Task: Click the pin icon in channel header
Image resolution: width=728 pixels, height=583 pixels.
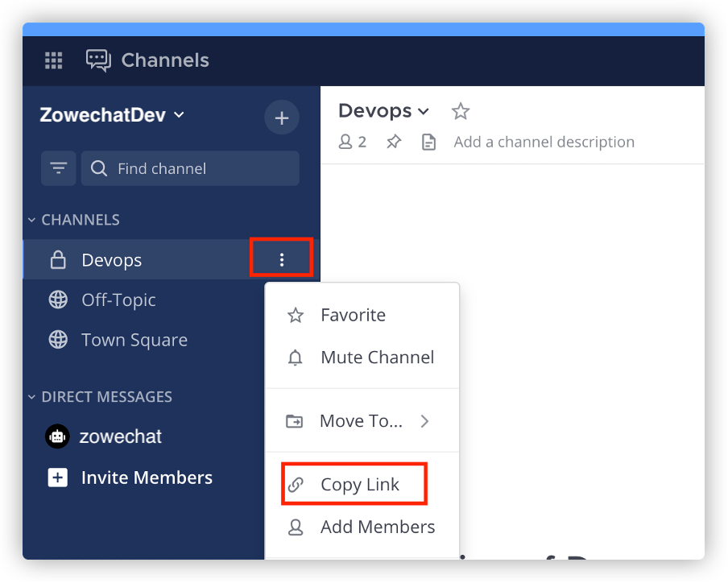Action: tap(393, 143)
